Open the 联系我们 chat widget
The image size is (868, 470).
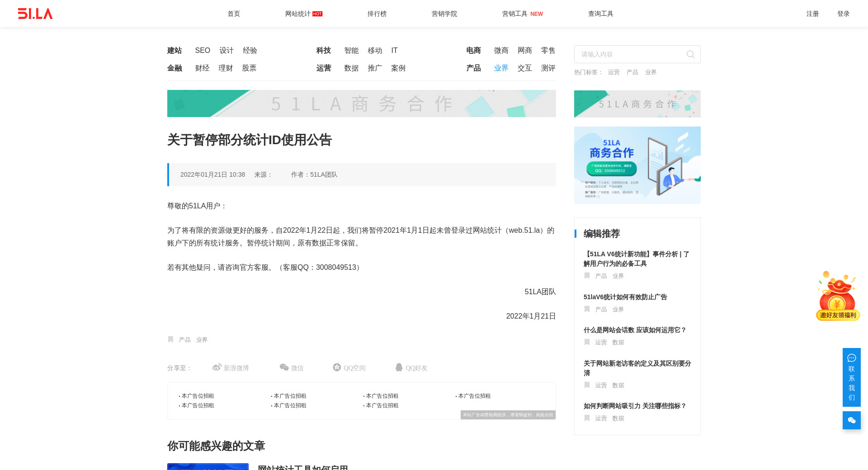click(x=851, y=377)
